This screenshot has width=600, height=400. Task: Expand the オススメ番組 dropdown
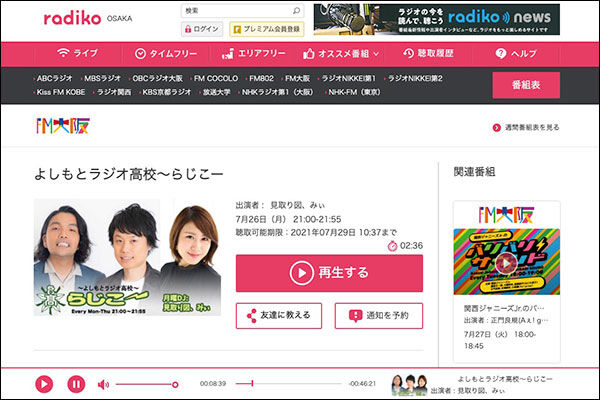tap(341, 54)
